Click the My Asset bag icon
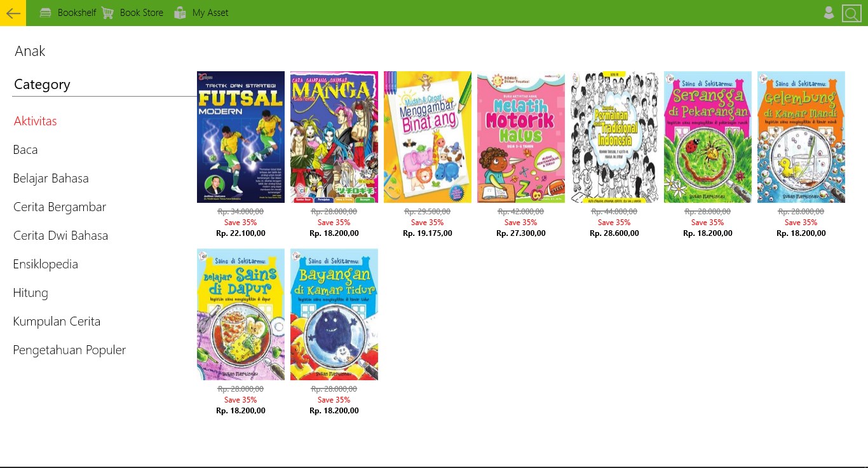This screenshot has height=468, width=868. pos(180,13)
